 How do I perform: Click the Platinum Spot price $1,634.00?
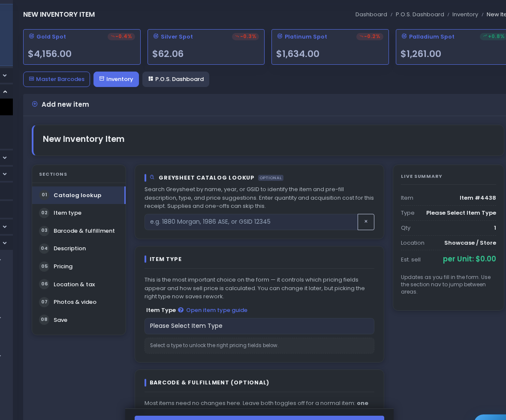(298, 54)
